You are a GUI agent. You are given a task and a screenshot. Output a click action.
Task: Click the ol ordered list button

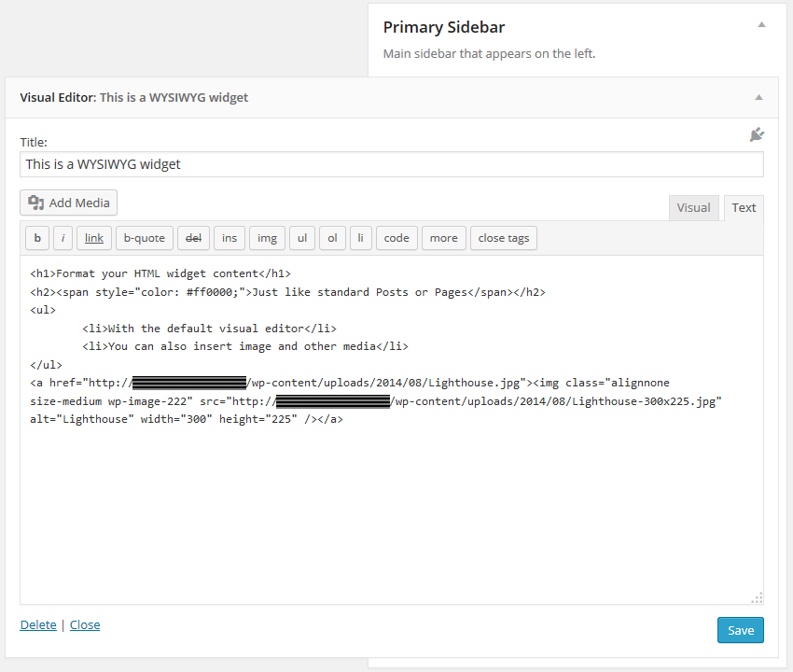pyautogui.click(x=332, y=238)
